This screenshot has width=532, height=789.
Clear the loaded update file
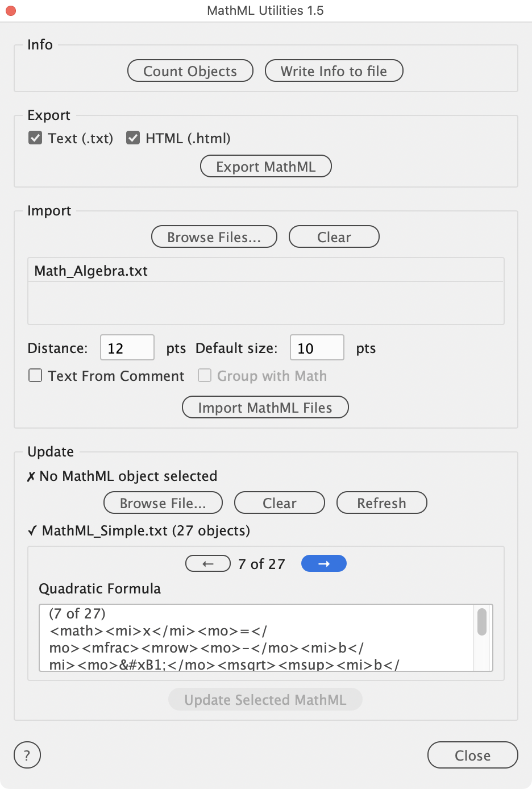tap(280, 503)
